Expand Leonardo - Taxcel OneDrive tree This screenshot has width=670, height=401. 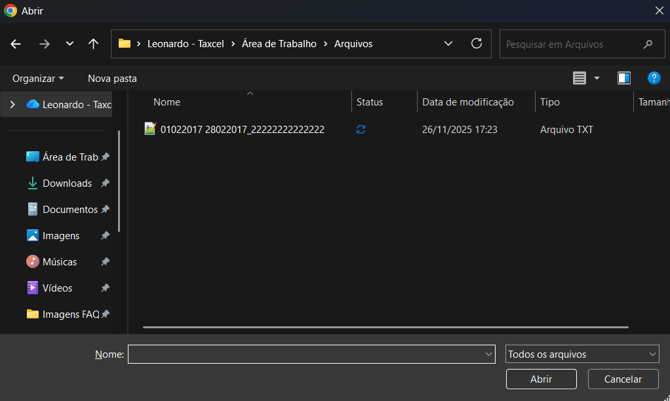[12, 104]
